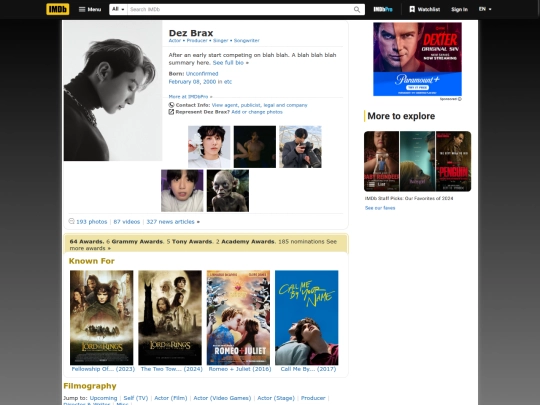540x405 pixels.
Task: Open the All search category dropdown
Action: tap(118, 9)
